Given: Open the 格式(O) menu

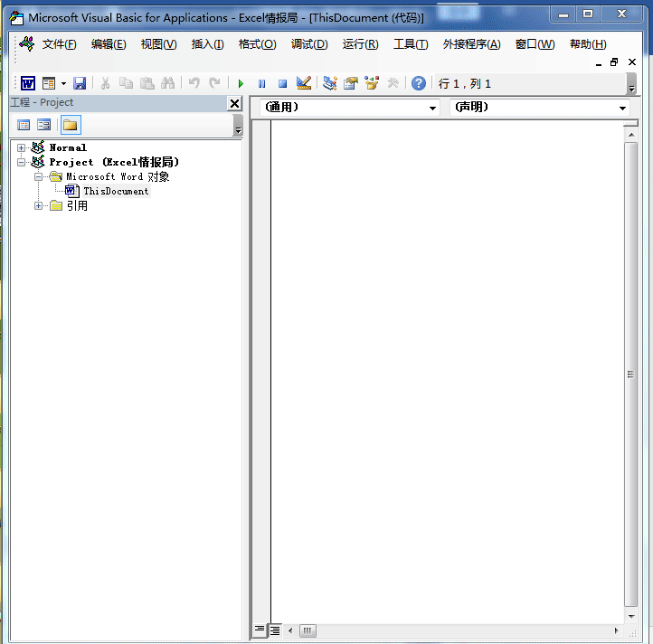Looking at the screenshot, I should tap(258, 44).
